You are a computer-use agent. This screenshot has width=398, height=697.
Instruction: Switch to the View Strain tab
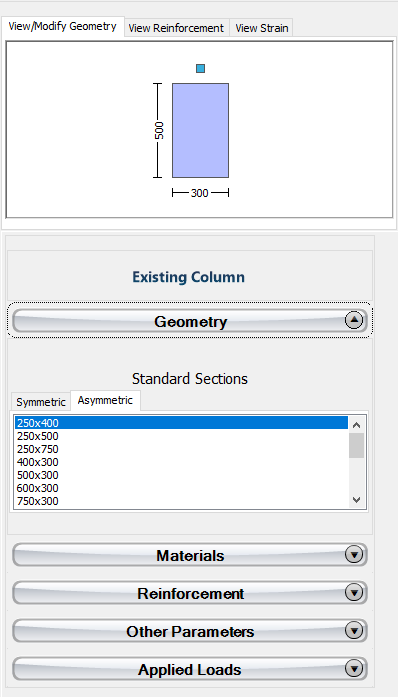point(261,28)
